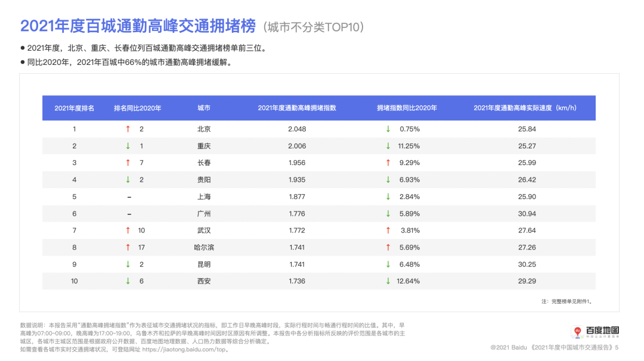Viewport: 644px width, 361px height.
Task: Click the red up arrow beside Wuhan's index change
Action: [387, 230]
